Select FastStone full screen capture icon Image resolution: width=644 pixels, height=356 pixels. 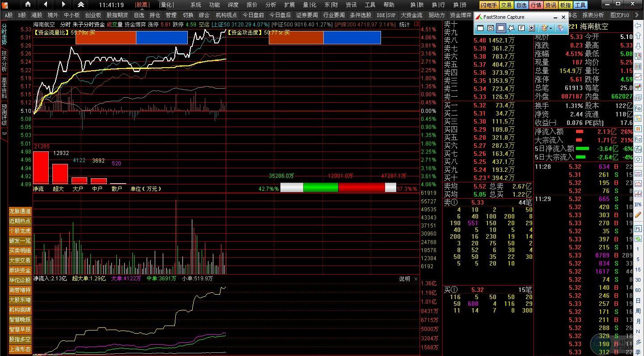tap(521, 28)
